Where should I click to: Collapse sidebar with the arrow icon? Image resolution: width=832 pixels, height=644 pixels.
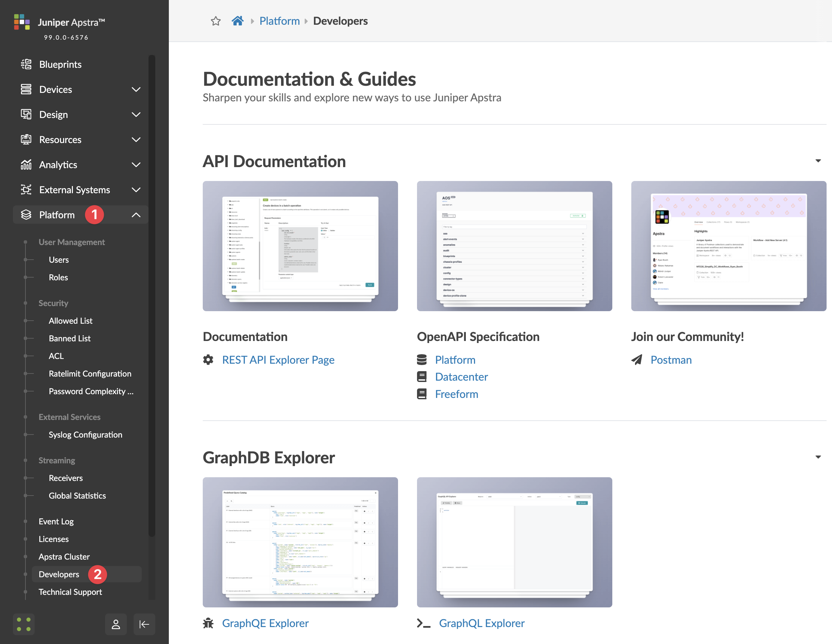tap(144, 624)
